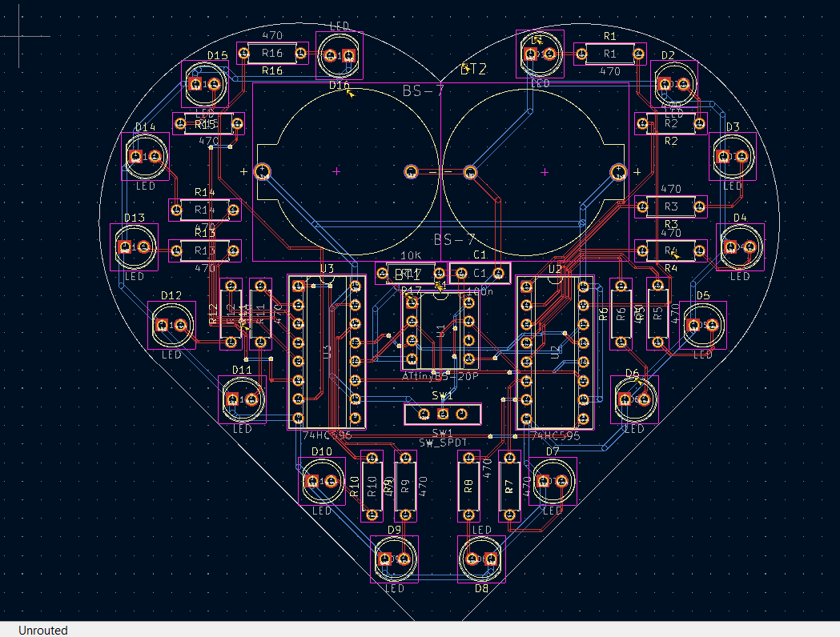Select LED footprint D13
The image size is (840, 637).
[x=134, y=246]
